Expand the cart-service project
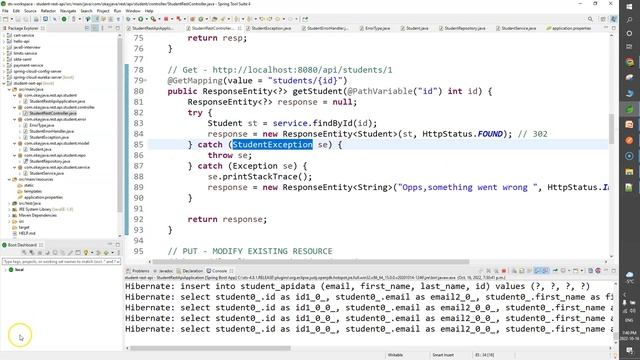This screenshot has height=360, width=640. click(x=4, y=36)
